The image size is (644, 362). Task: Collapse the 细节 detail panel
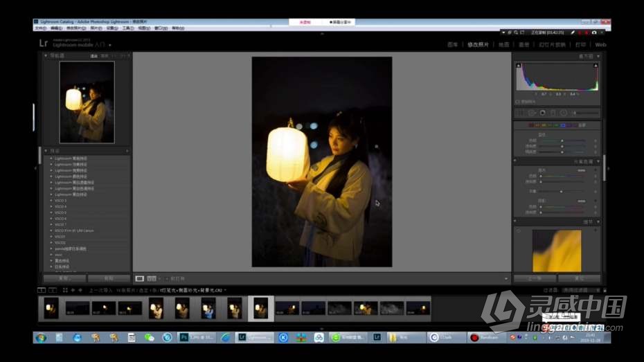598,221
